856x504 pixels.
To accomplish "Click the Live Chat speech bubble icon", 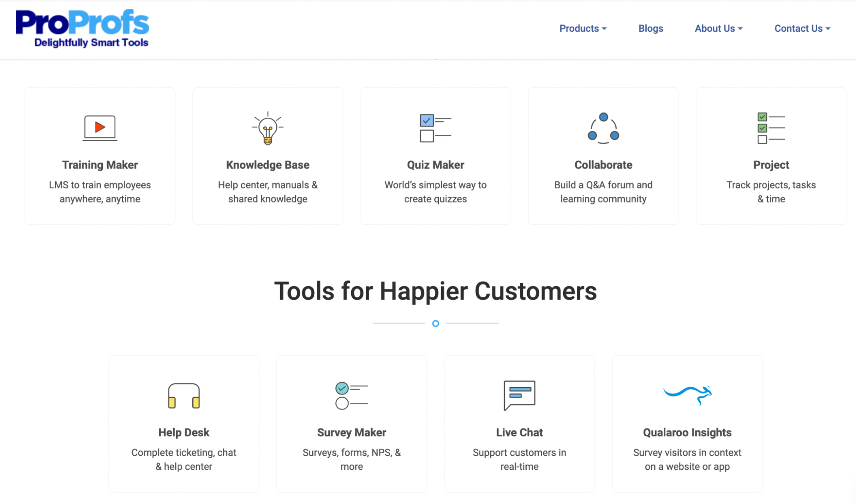I will (x=519, y=395).
